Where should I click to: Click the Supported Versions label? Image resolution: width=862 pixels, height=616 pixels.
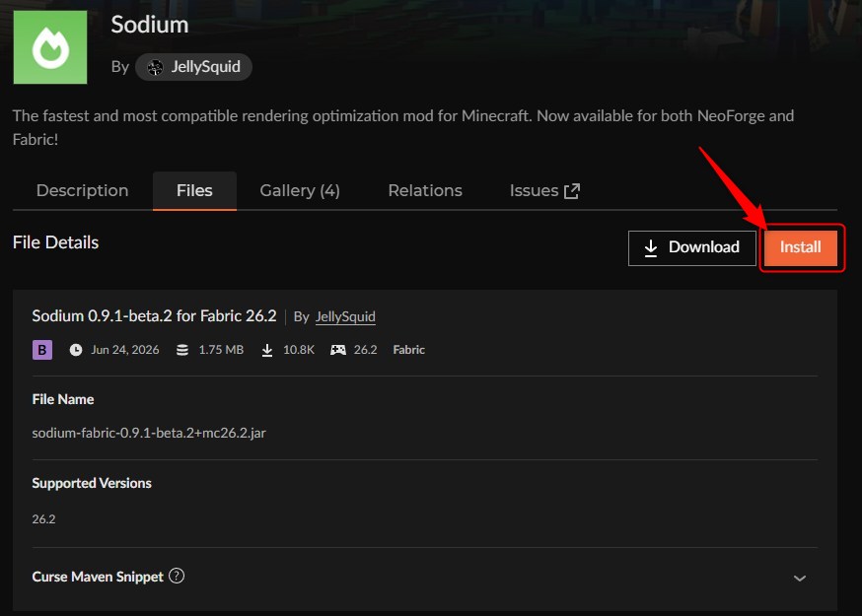coord(92,483)
